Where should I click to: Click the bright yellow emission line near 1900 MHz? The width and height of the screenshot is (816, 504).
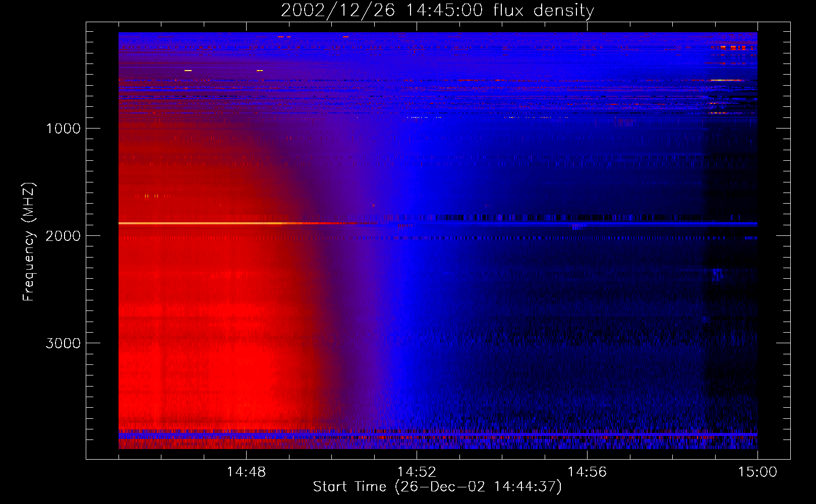point(202,223)
